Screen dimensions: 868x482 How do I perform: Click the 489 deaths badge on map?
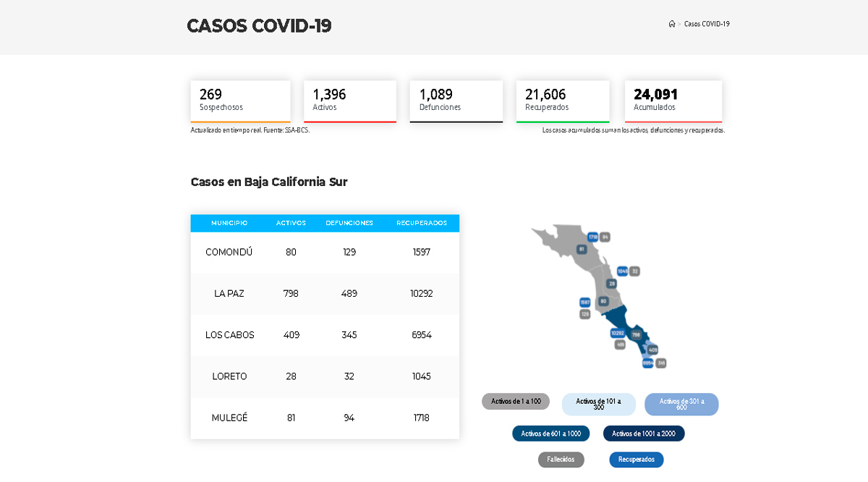[x=620, y=344]
